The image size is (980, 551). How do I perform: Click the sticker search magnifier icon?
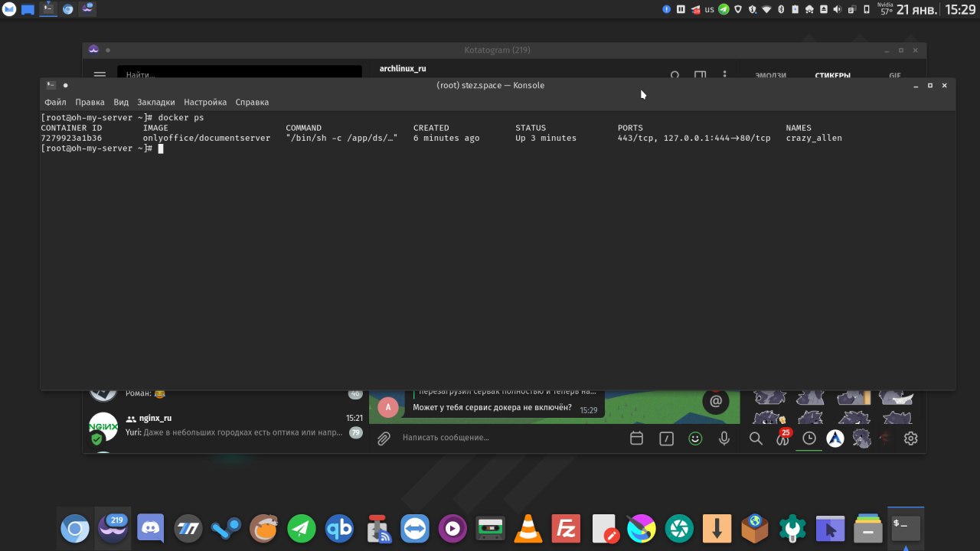pyautogui.click(x=756, y=439)
